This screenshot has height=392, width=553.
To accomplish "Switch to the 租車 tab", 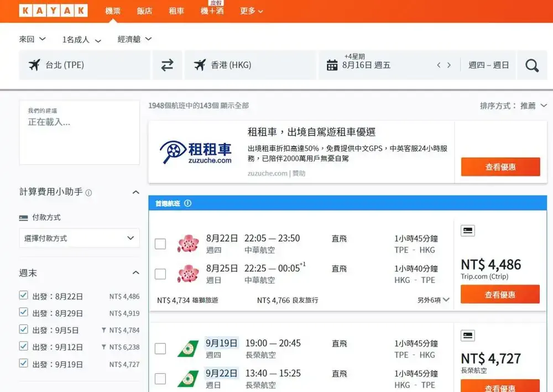I will click(x=176, y=11).
